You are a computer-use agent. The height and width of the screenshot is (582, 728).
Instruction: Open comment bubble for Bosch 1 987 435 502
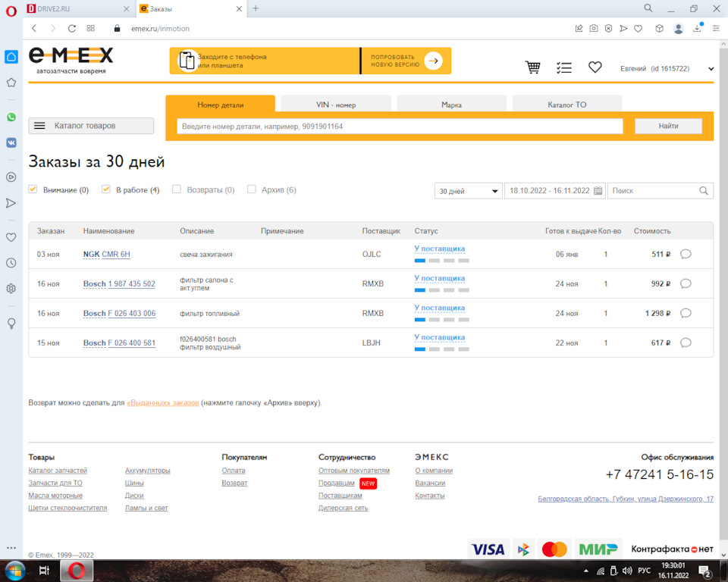click(x=686, y=283)
